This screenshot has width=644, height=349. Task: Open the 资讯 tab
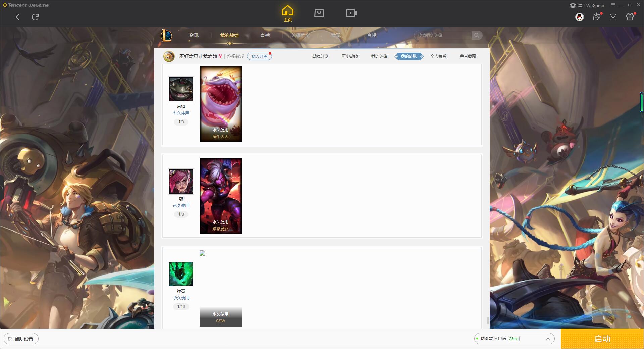(194, 35)
